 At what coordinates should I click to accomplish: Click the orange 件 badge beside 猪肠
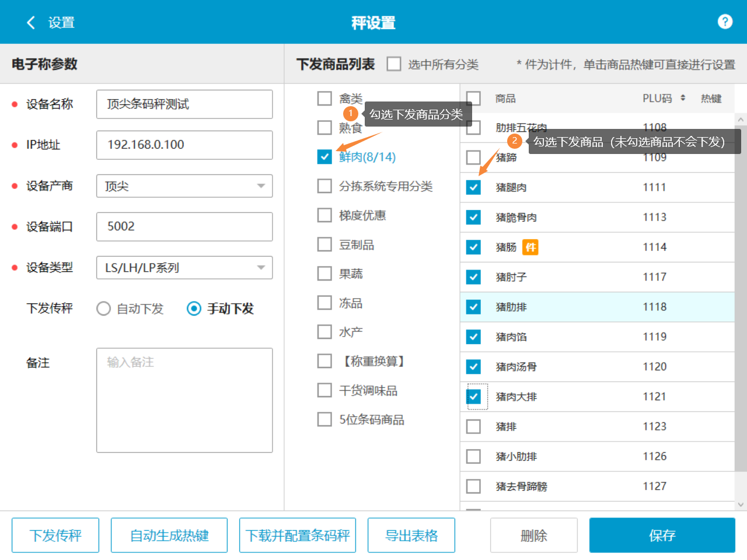click(x=530, y=247)
